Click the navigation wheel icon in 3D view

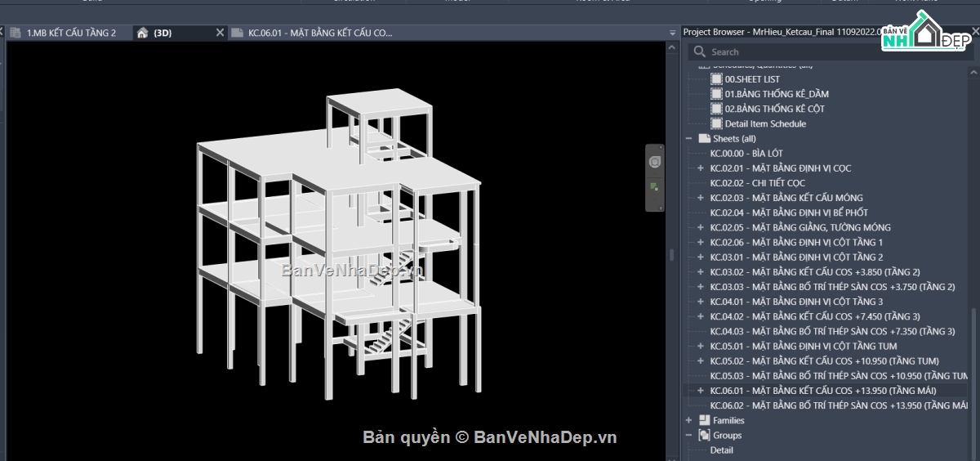[x=654, y=162]
